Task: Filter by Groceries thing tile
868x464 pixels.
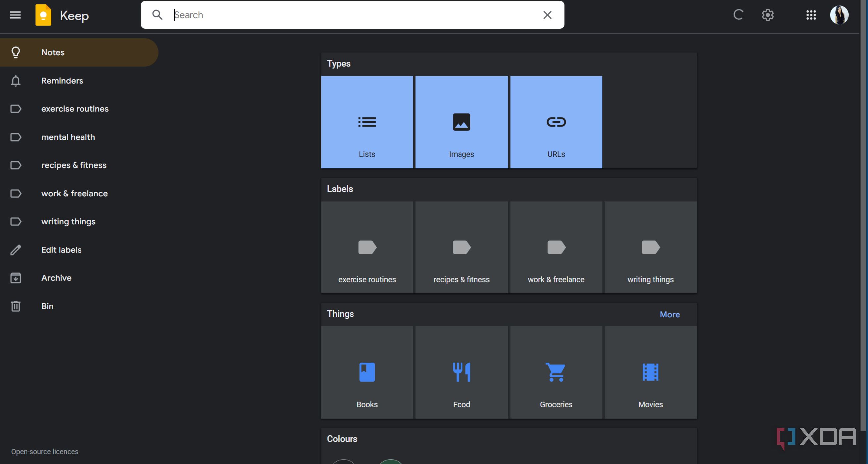Action: [556, 372]
